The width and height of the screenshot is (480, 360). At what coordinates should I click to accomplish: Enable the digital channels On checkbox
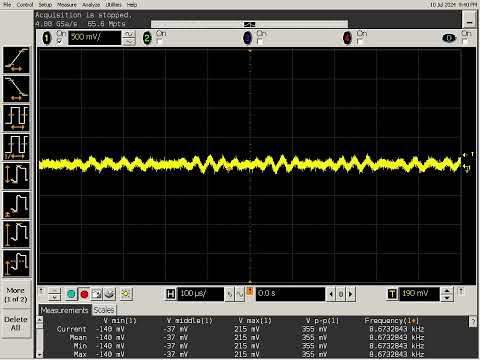tap(464, 41)
